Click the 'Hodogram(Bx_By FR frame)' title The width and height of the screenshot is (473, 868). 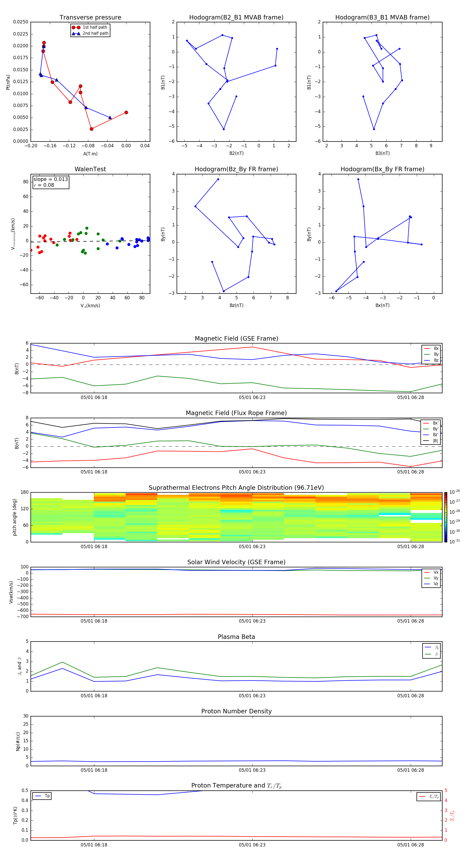coord(382,169)
